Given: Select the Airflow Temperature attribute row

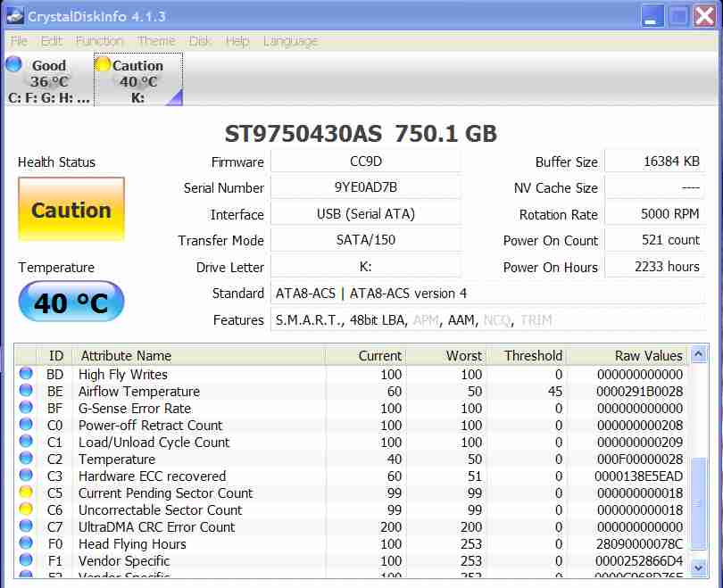Looking at the screenshot, I should click(x=352, y=391).
